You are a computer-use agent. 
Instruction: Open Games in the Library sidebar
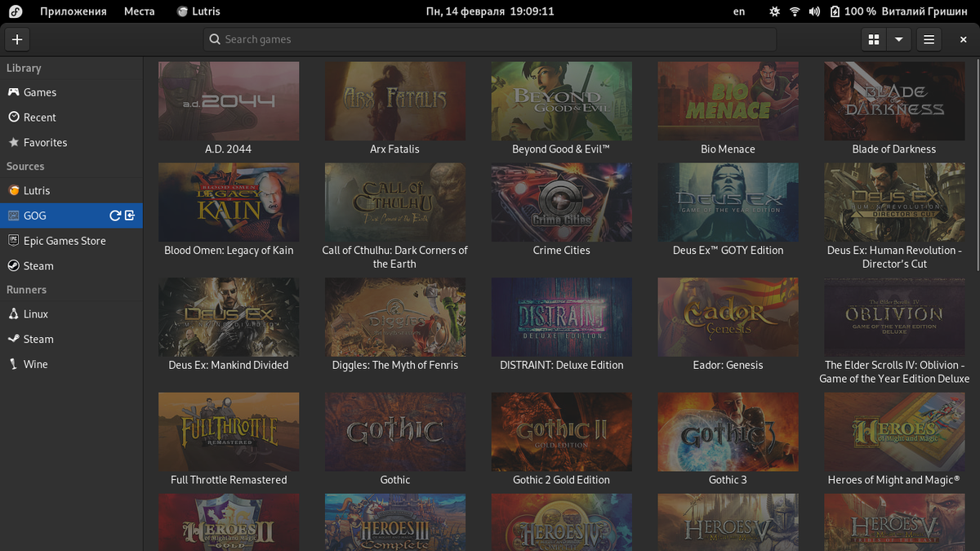click(71, 92)
